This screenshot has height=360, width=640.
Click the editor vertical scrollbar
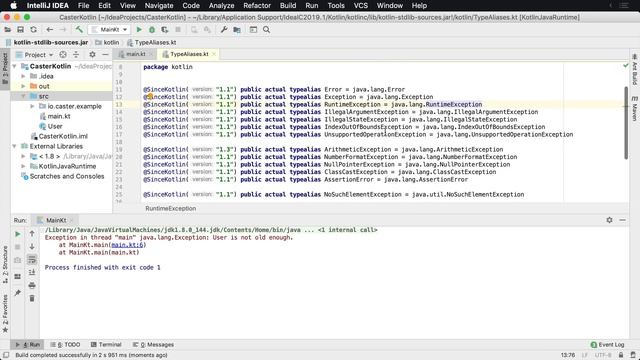pos(626,122)
